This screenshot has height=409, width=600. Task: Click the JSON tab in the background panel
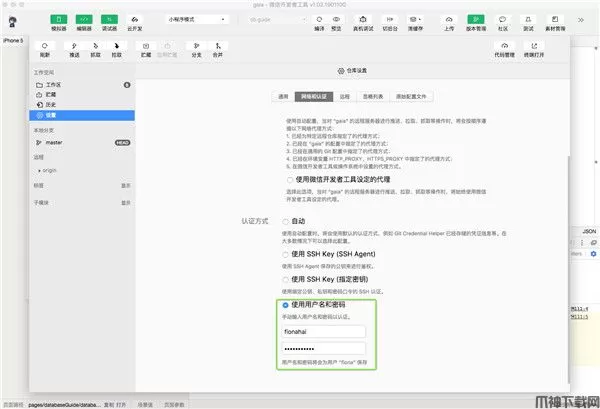pos(589,231)
